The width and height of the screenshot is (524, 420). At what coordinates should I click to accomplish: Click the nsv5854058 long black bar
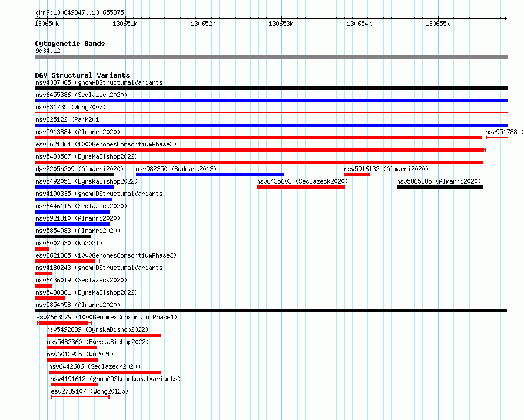[x=271, y=311]
